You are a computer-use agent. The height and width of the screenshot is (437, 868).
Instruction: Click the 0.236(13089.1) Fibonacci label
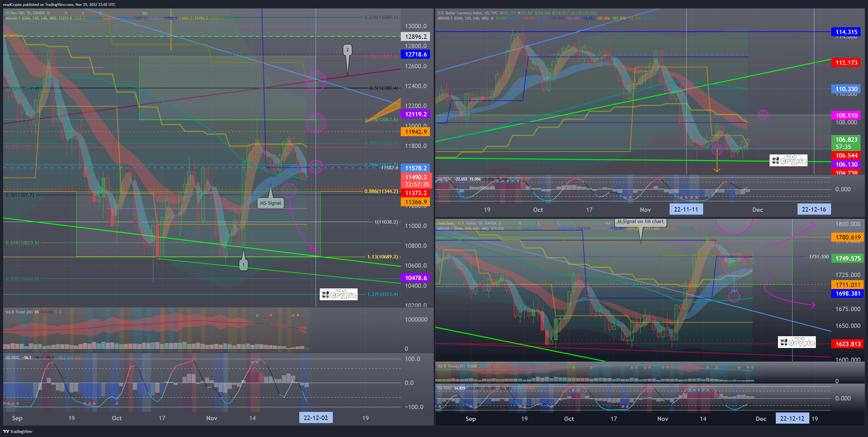(x=381, y=17)
